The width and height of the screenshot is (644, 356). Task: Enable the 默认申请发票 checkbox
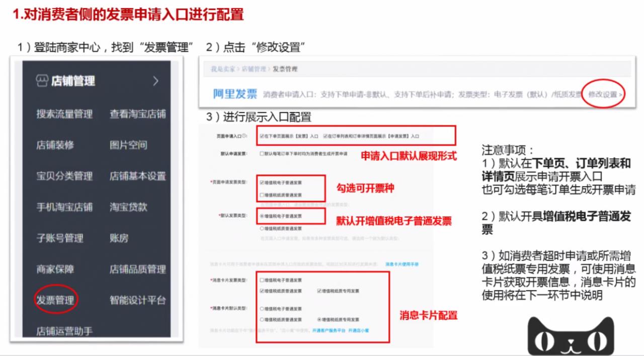pos(261,153)
